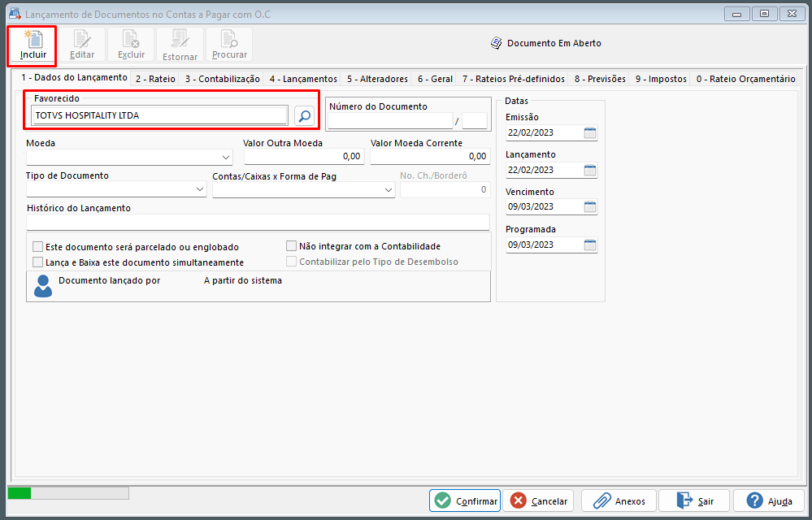This screenshot has width=812, height=520.
Task: Click the Procurar toolbar icon
Action: pos(229,45)
